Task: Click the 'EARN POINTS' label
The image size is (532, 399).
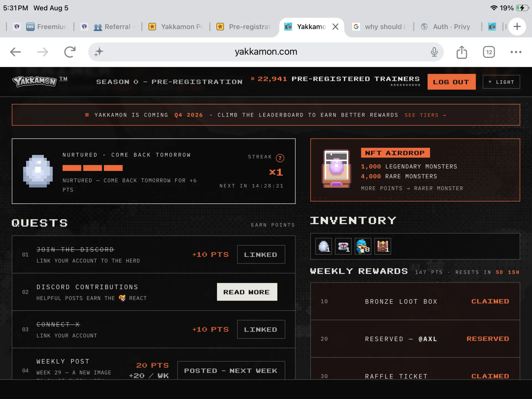Action: (273, 225)
